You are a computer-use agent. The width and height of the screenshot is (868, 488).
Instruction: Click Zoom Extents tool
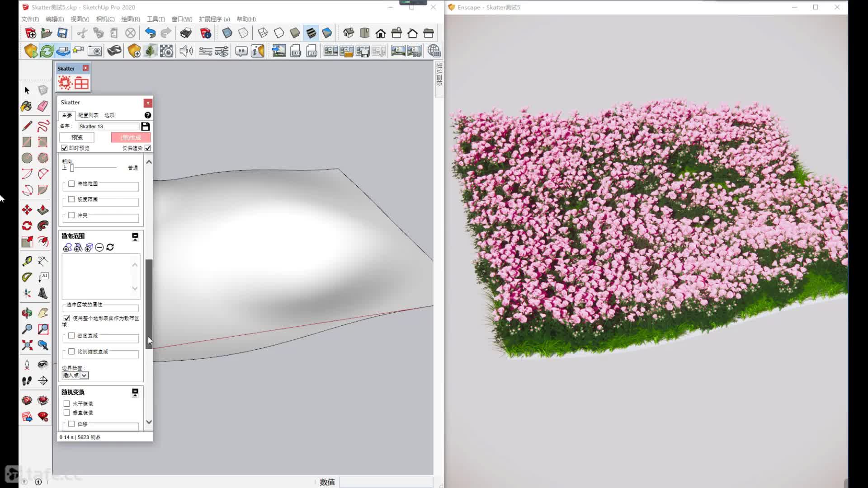(27, 345)
